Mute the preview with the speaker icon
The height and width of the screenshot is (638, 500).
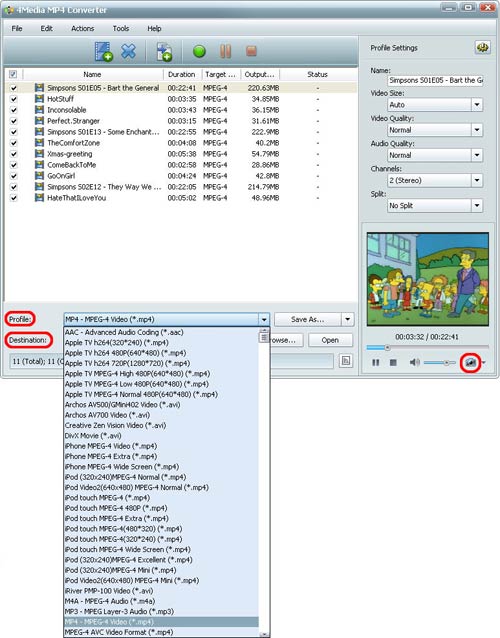pos(414,362)
